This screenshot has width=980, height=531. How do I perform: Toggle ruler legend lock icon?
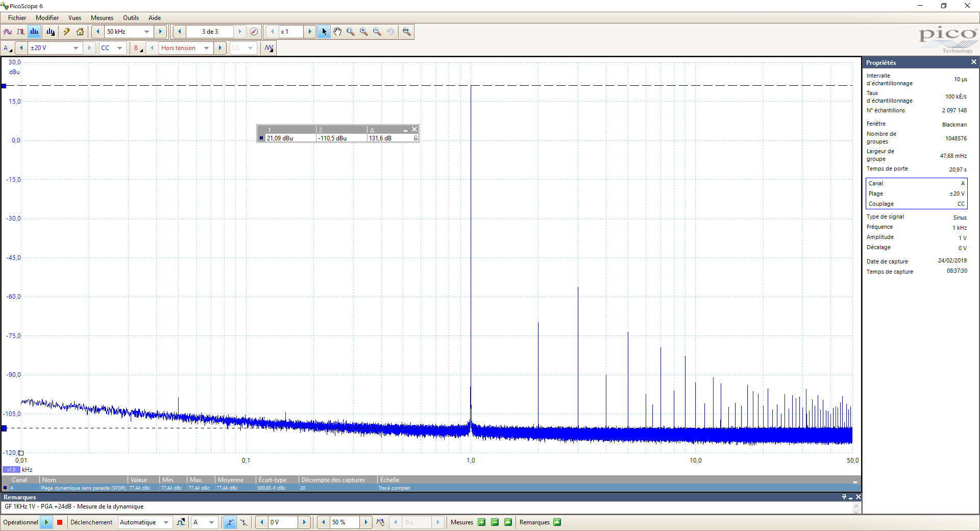415,138
